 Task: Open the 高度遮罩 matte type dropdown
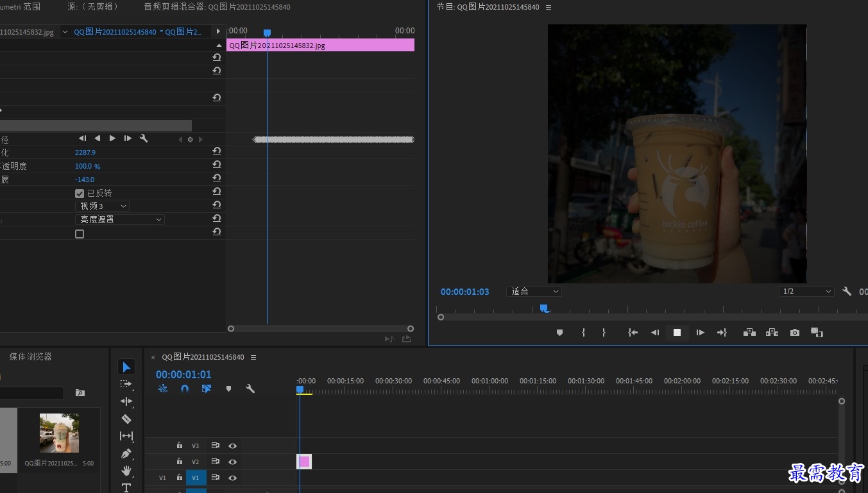pos(120,219)
